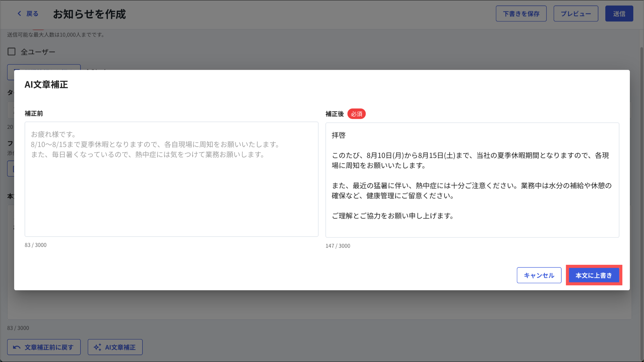The image size is (644, 362).
Task: Click the AI文章補正 dialog title
Action: [x=46, y=85]
